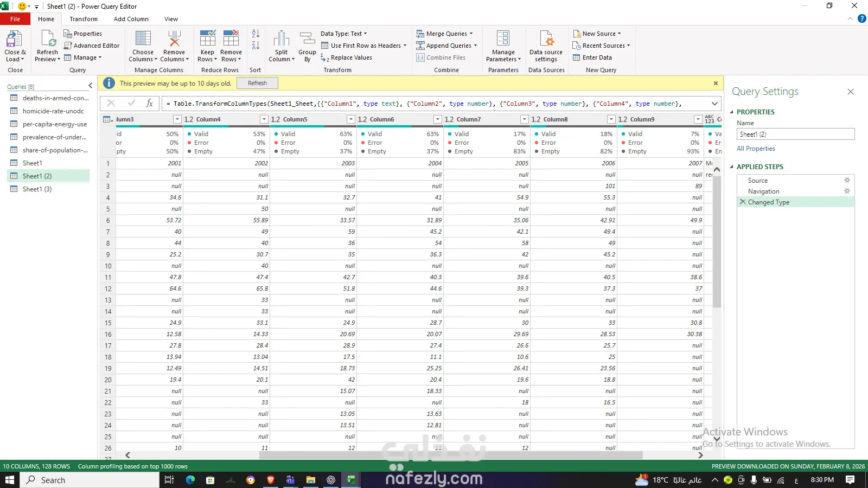Click the Refresh button in the yellow bar
The height and width of the screenshot is (488, 868).
[257, 83]
